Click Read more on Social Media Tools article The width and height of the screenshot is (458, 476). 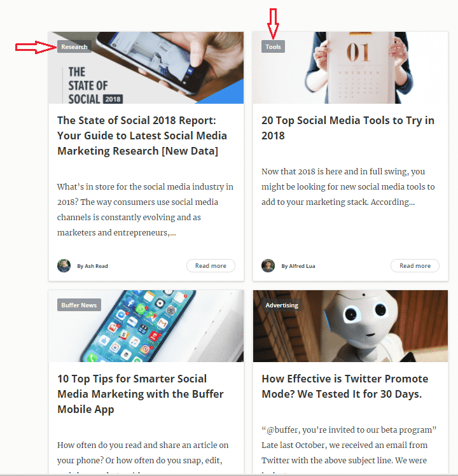[415, 265]
